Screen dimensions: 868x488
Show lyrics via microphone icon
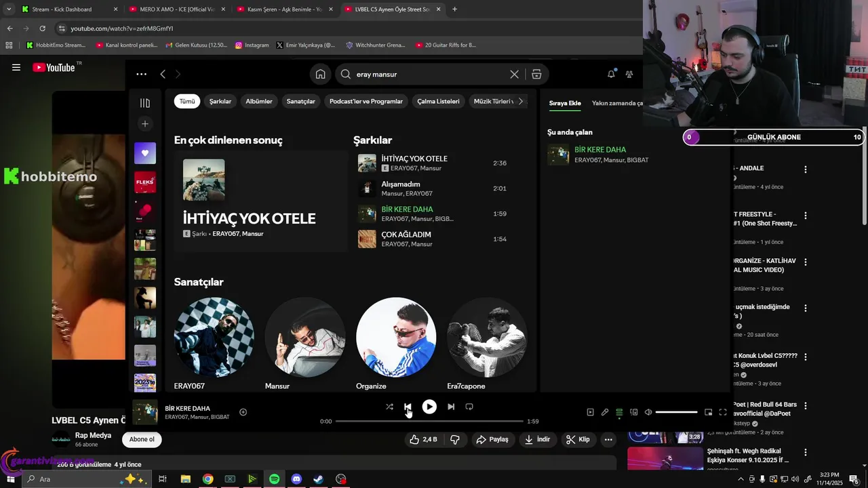(605, 412)
